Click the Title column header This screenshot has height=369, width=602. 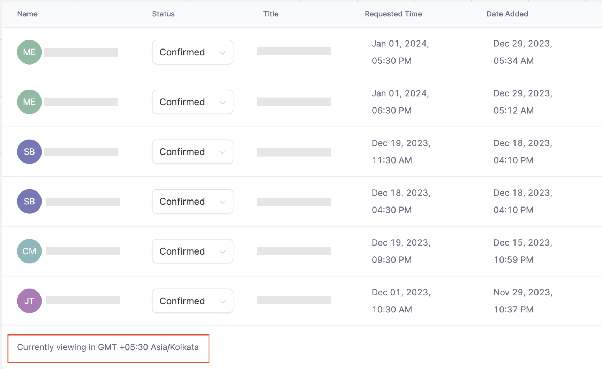click(x=271, y=14)
